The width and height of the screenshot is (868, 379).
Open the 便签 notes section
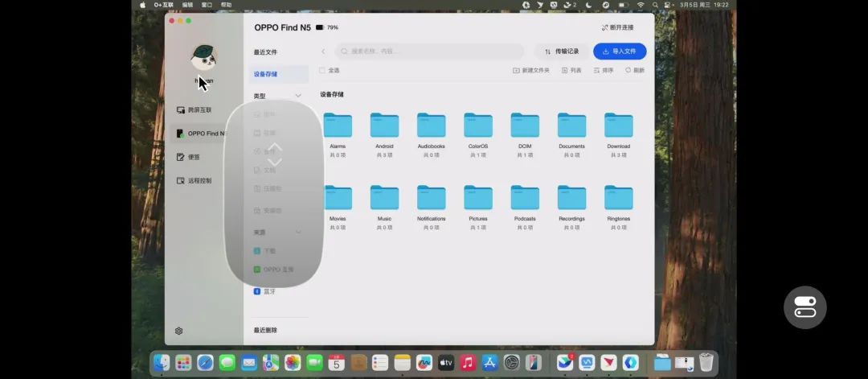point(188,158)
